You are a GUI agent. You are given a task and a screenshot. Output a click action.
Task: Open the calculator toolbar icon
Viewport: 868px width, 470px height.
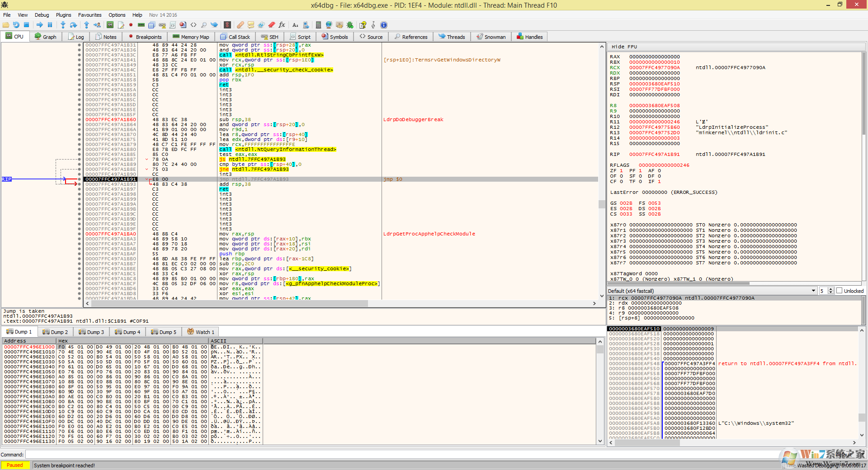tap(318, 25)
